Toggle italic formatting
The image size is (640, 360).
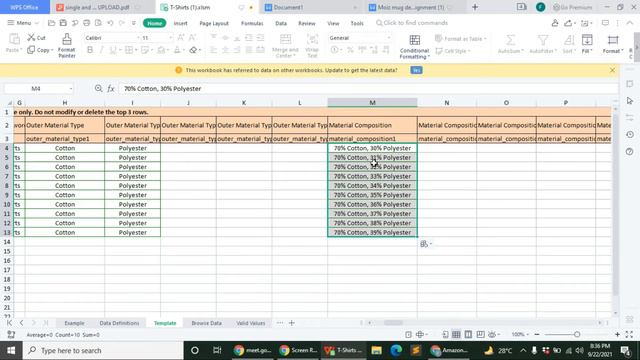click(101, 50)
